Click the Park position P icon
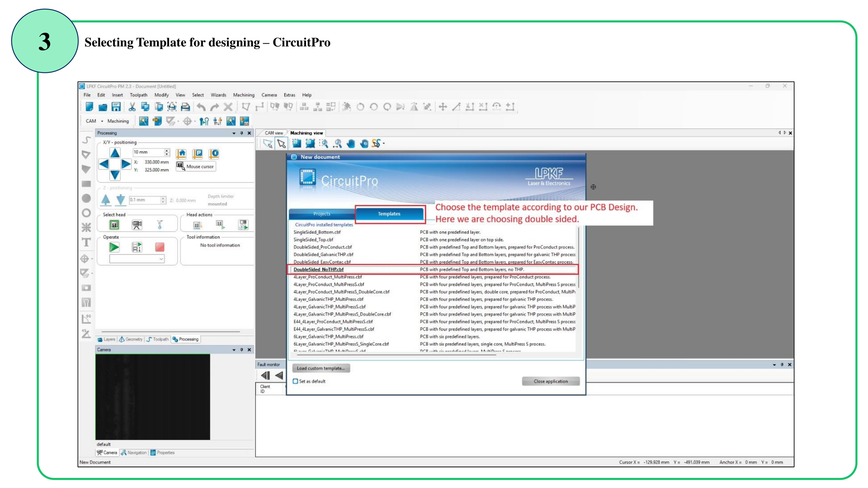 [197, 154]
